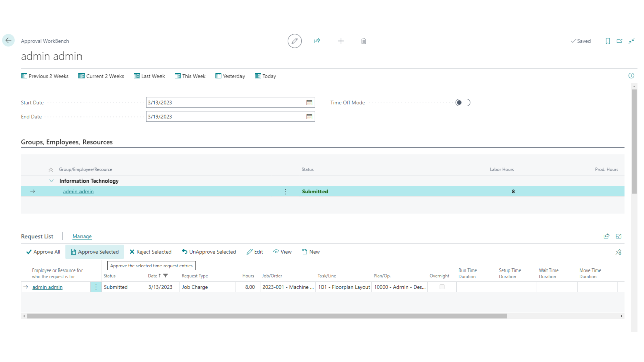Viewport: 644px width, 362px height.
Task: Click the plus icon to create new
Action: pos(341,41)
